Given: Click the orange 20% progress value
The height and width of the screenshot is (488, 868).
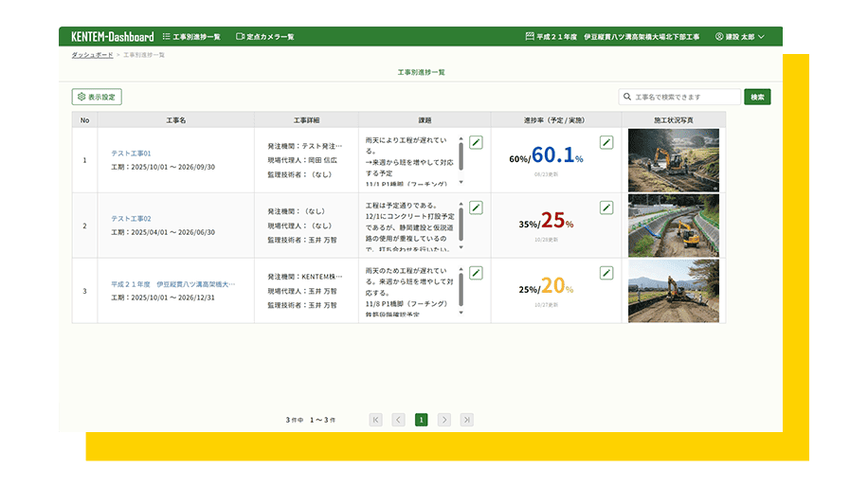Looking at the screenshot, I should point(557,285).
